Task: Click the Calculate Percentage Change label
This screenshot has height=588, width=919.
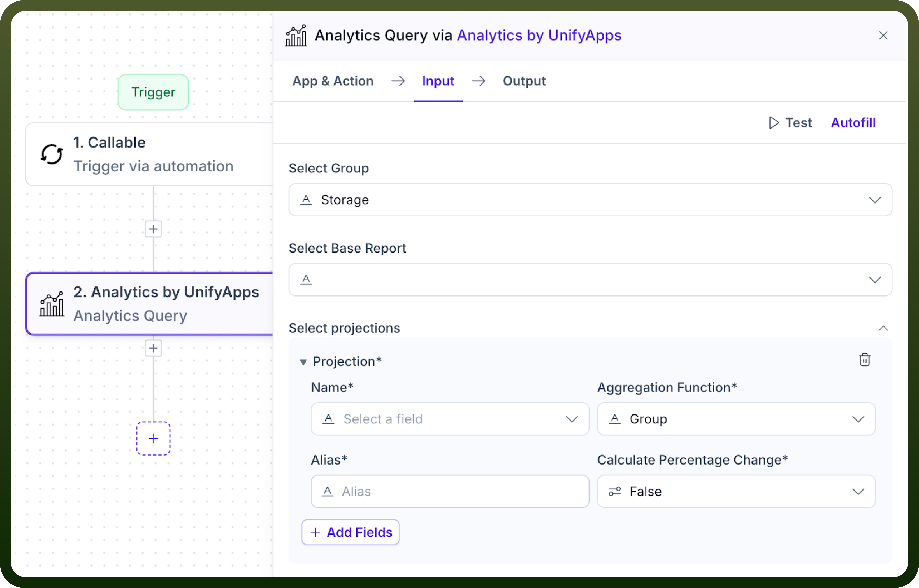Action: click(x=693, y=460)
